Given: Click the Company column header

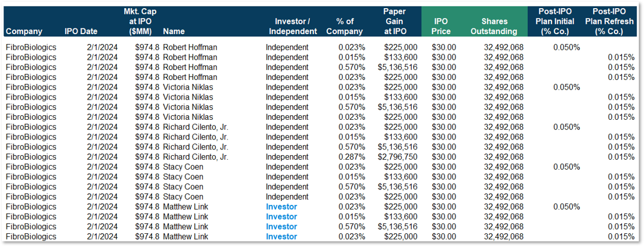Looking at the screenshot, I should 24,31.
